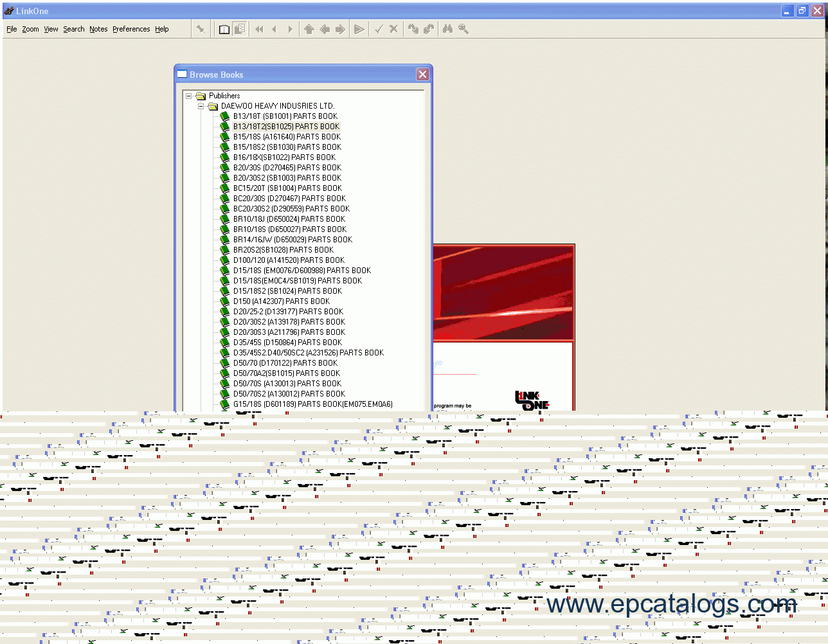Select B13/18T2(SB1025) PARTS BOOK

click(286, 127)
